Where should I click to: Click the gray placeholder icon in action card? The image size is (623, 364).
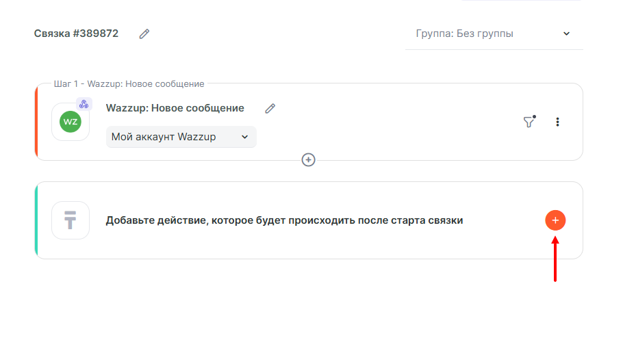(x=71, y=220)
